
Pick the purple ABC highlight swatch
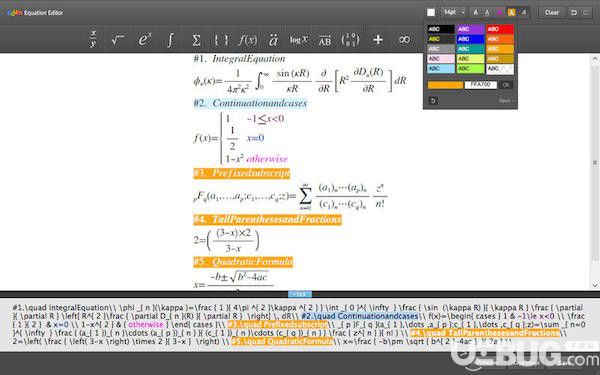point(471,29)
